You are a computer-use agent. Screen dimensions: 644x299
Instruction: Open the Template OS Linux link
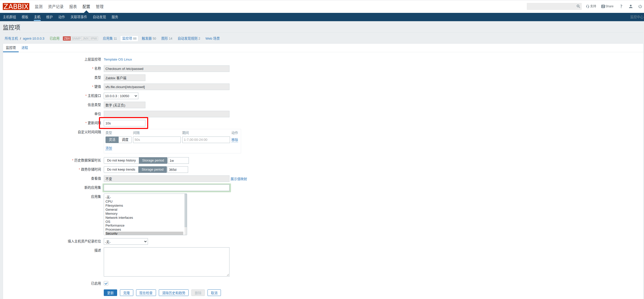pyautogui.click(x=118, y=60)
